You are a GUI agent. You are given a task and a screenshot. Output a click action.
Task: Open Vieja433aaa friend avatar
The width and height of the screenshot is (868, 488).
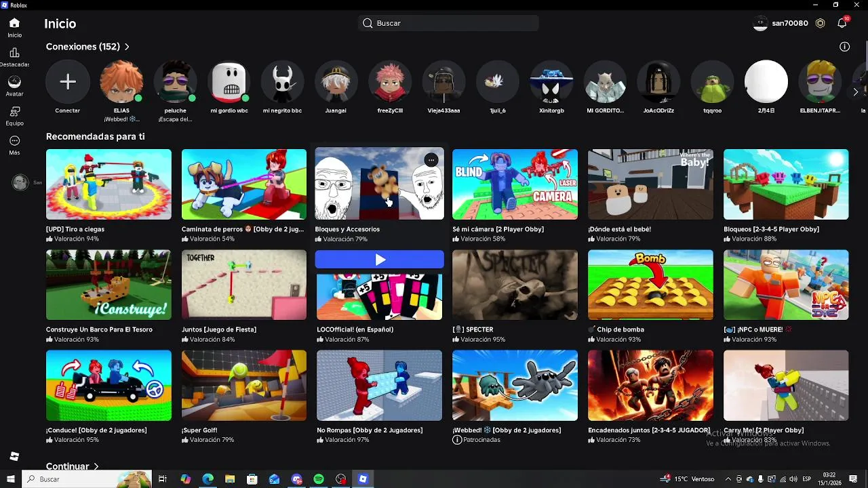(443, 82)
